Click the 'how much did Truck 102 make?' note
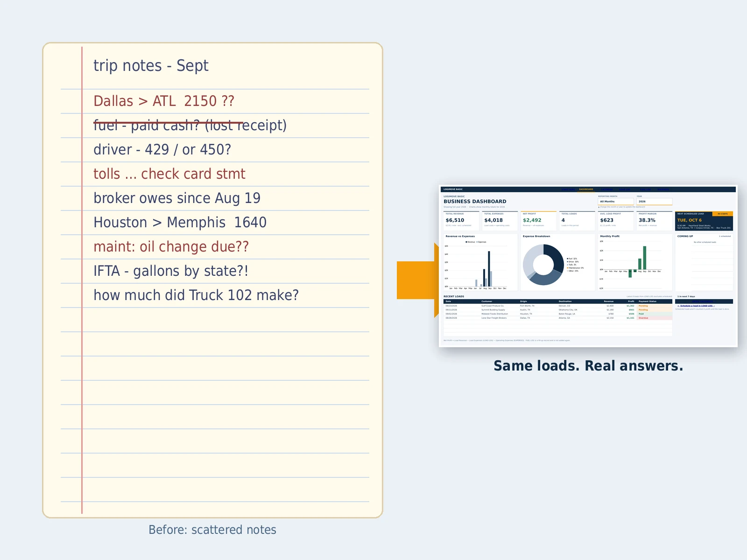The height and width of the screenshot is (560, 747). coord(196,295)
